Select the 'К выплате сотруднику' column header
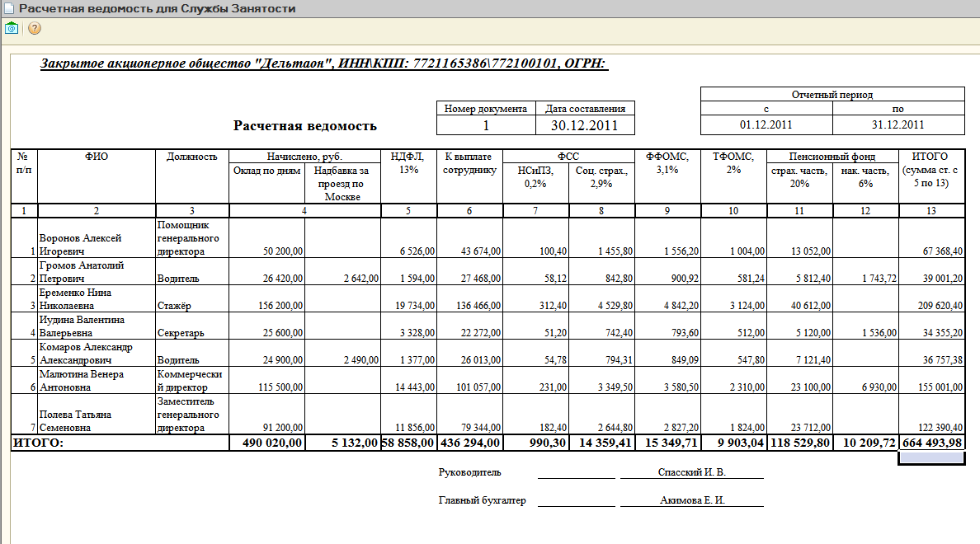The height and width of the screenshot is (544, 980). [x=469, y=176]
